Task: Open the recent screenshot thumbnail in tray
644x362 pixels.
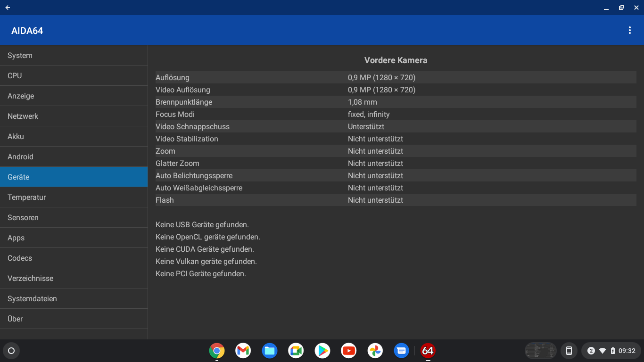Action: tap(541, 351)
